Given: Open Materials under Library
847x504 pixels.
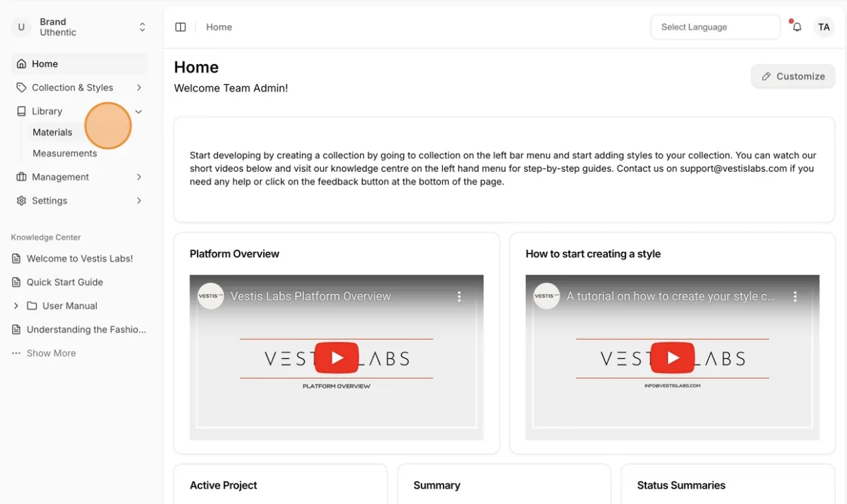Looking at the screenshot, I should (x=53, y=132).
